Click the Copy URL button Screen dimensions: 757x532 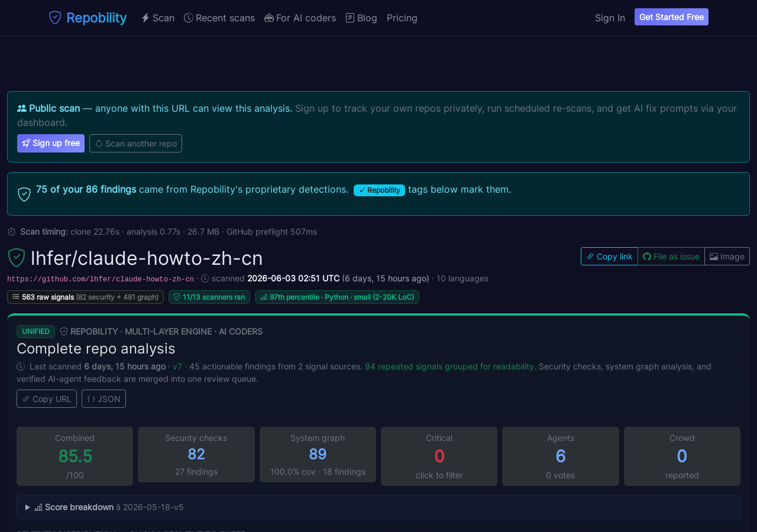(x=47, y=399)
